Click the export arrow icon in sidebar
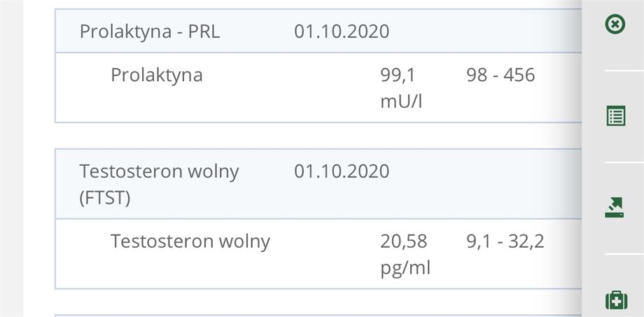The width and height of the screenshot is (644, 317). tap(615, 207)
